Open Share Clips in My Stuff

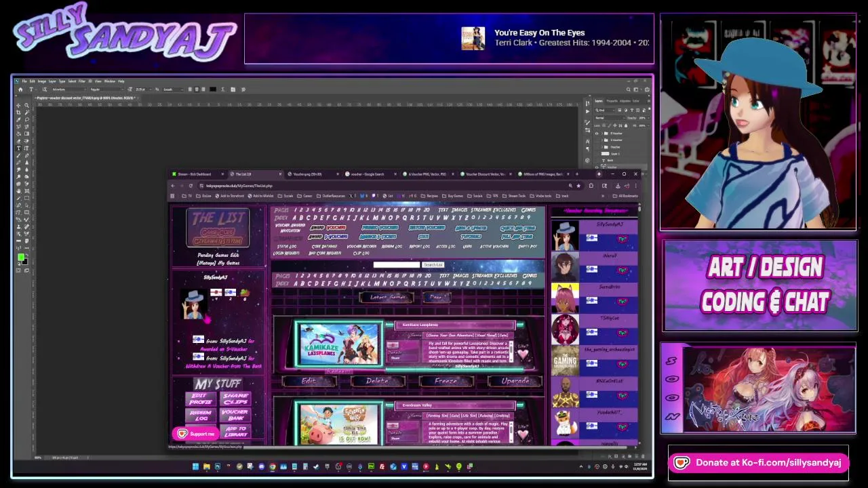click(x=235, y=399)
